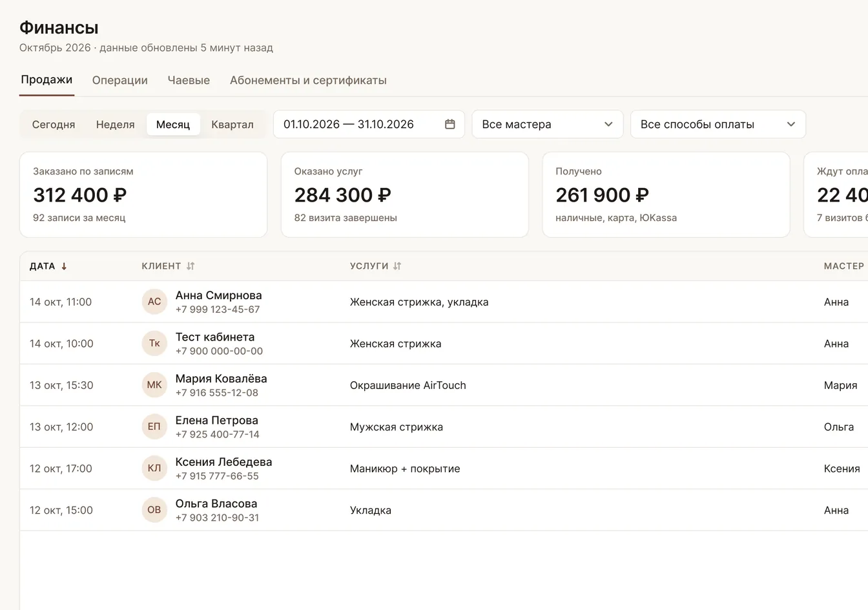This screenshot has width=868, height=610.
Task: Click the calendar icon in date range field
Action: (x=450, y=124)
